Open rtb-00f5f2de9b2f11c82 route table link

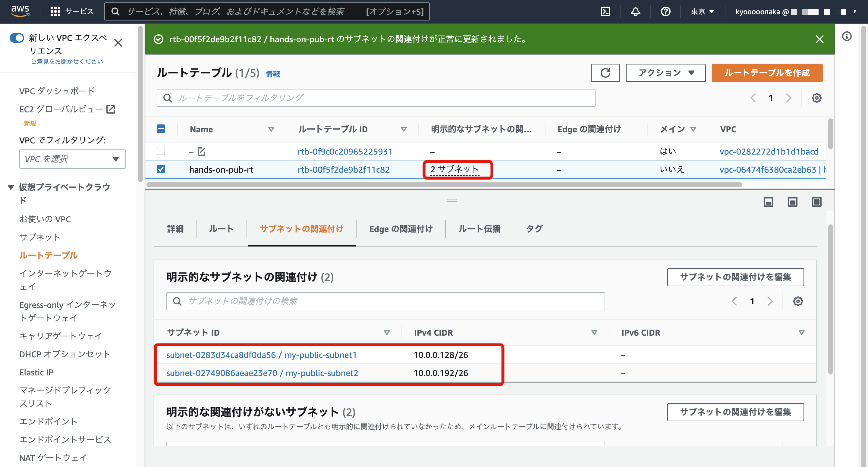343,170
